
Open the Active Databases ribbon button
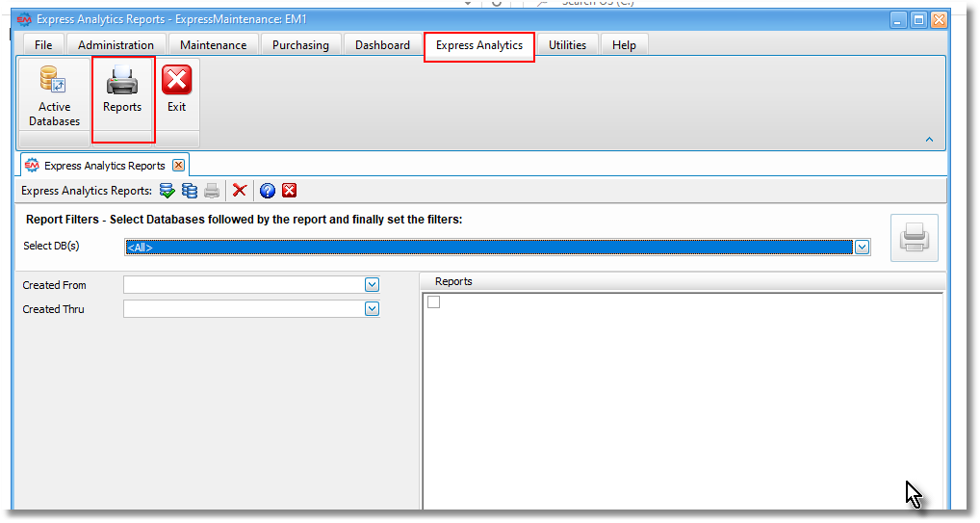[x=54, y=95]
